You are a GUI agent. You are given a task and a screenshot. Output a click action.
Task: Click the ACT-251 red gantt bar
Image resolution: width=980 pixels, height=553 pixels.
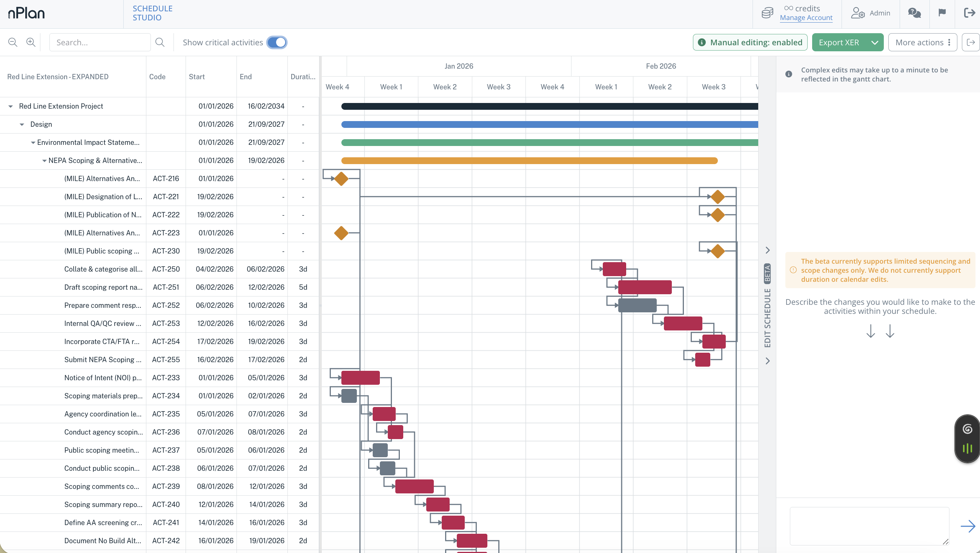pyautogui.click(x=645, y=287)
